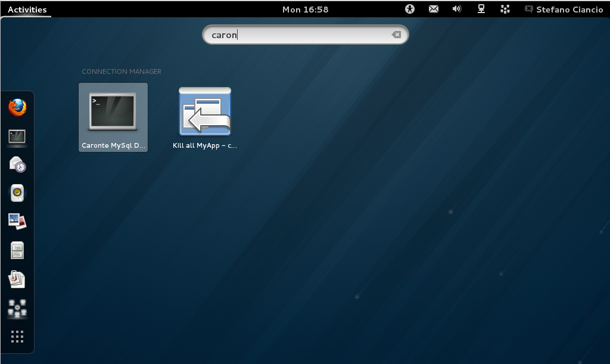Open Rhythmbox speaker icon in dash
Viewport: 610px width, 364px height.
tap(17, 193)
